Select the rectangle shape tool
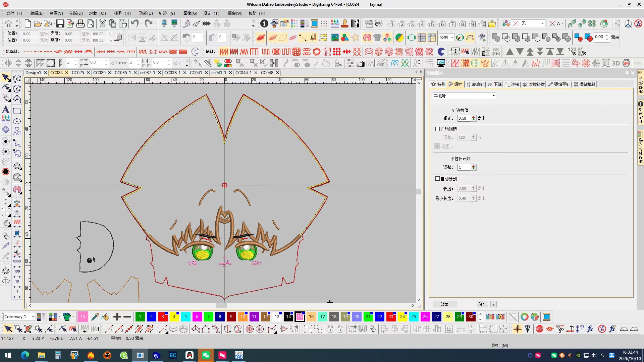This screenshot has height=362, width=644. coord(17,111)
